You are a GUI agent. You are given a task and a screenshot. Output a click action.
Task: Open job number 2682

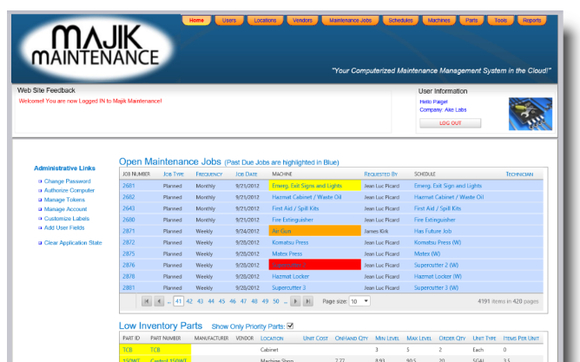[129, 197]
